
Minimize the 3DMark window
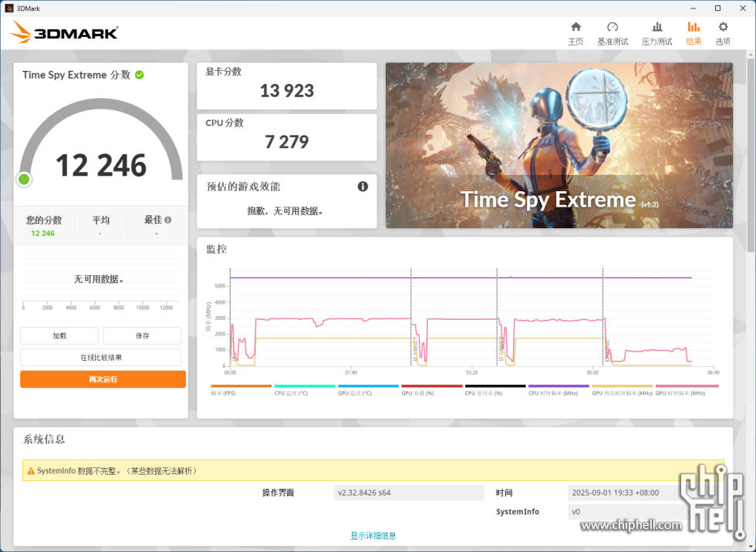[x=694, y=8]
